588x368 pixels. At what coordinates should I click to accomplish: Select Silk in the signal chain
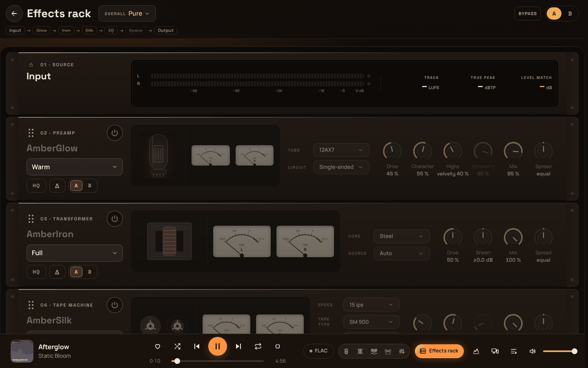[x=89, y=30]
